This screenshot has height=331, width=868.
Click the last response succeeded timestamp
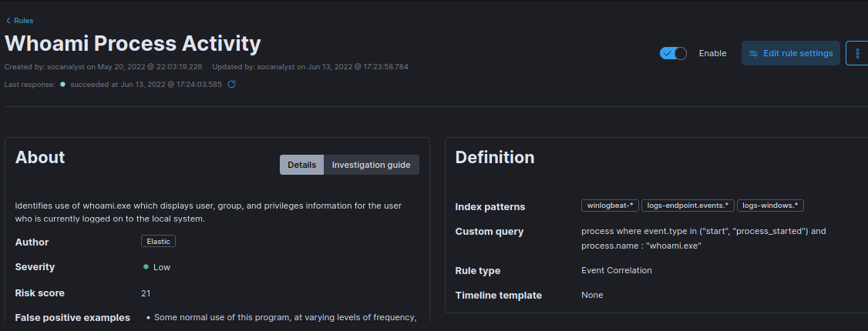[146, 85]
